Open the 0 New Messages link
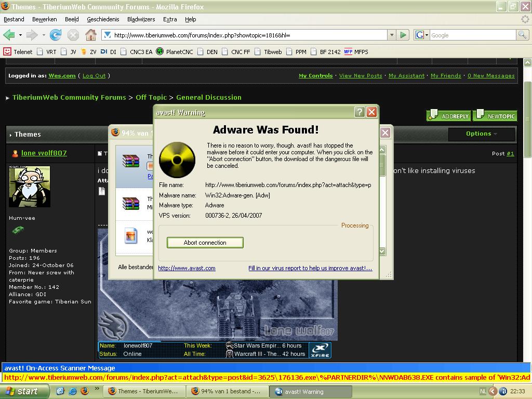The image size is (532, 399). (491, 76)
